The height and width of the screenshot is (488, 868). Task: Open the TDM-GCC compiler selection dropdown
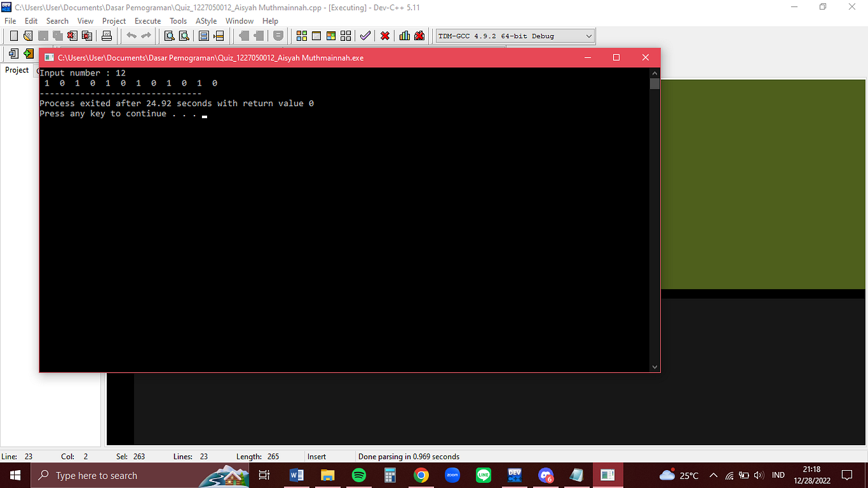(x=589, y=36)
